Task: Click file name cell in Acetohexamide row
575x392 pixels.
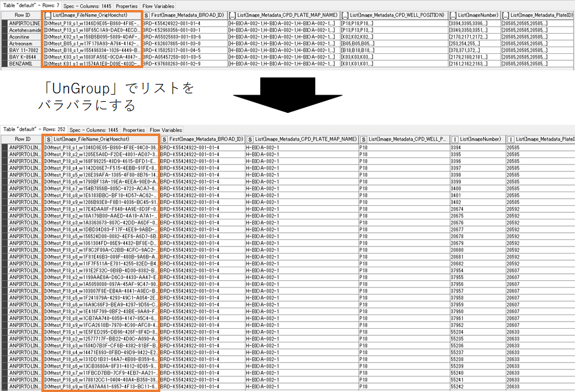Action: tap(92, 30)
